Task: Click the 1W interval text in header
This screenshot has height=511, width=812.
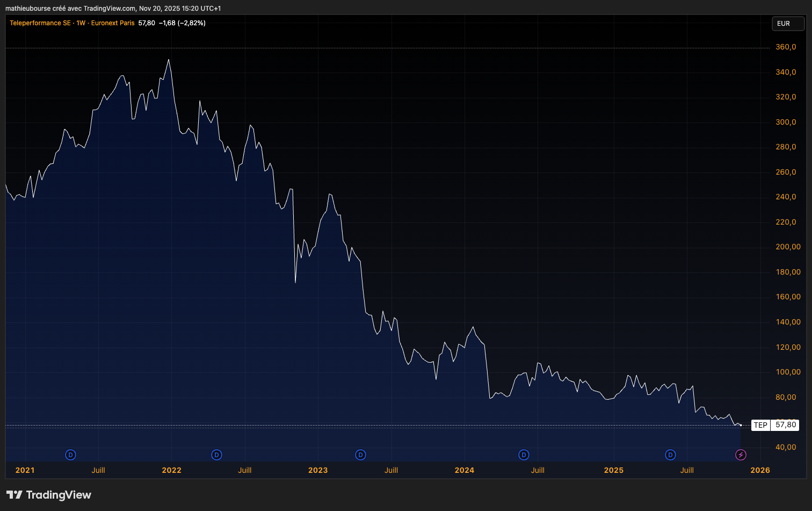Action: pos(81,23)
